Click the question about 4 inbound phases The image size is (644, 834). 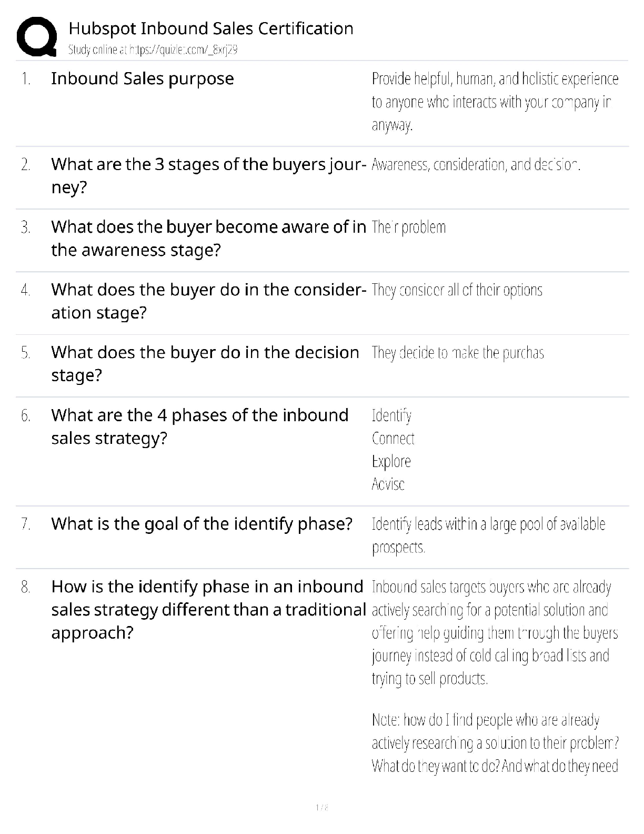point(200,426)
